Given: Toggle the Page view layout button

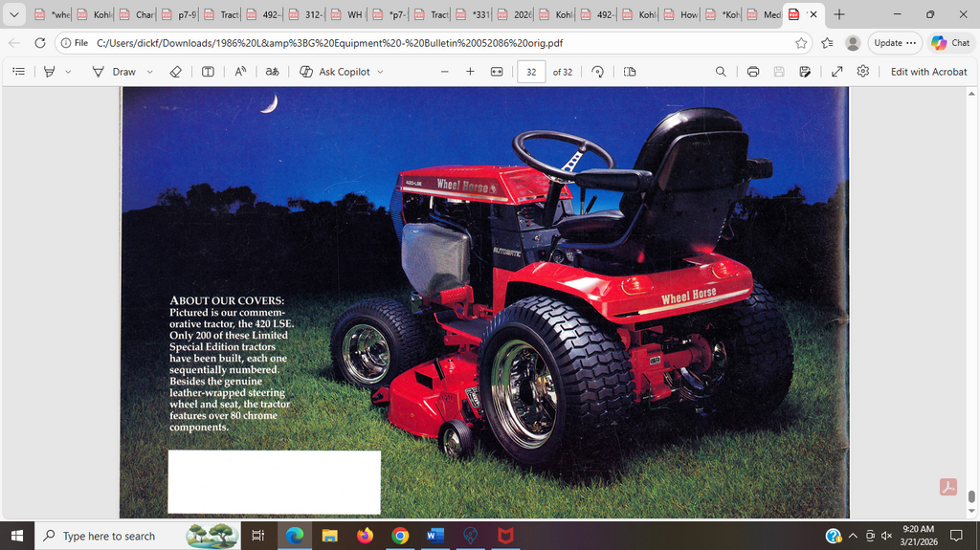Looking at the screenshot, I should coord(630,72).
